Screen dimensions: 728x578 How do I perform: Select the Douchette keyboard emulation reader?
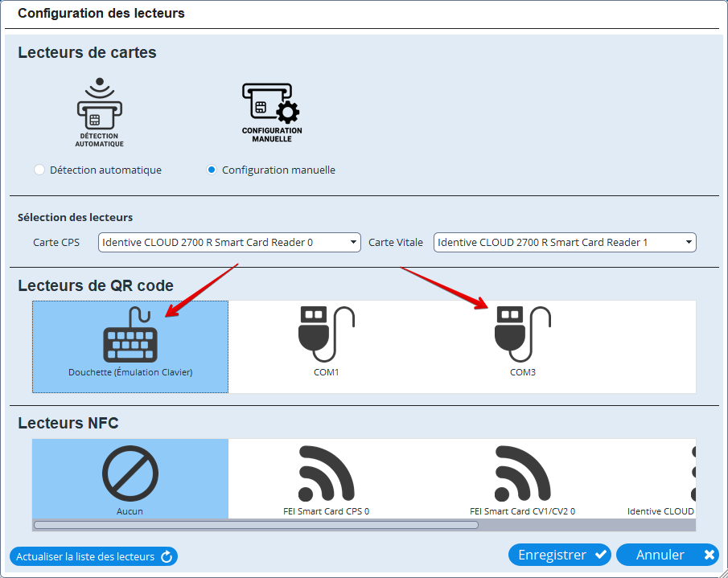pos(130,338)
